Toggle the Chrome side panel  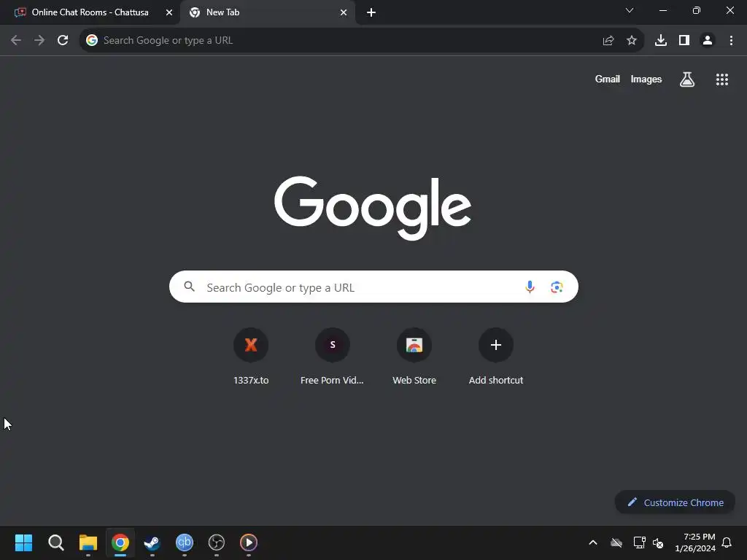pos(684,41)
